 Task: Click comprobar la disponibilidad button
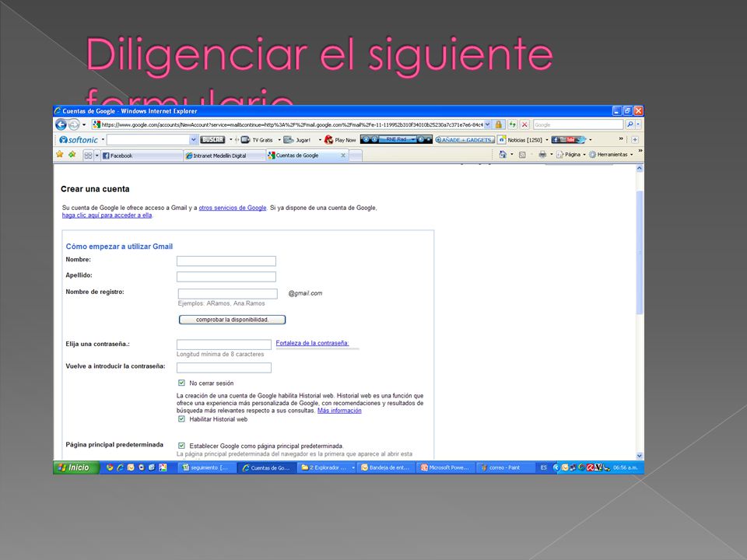click(232, 320)
